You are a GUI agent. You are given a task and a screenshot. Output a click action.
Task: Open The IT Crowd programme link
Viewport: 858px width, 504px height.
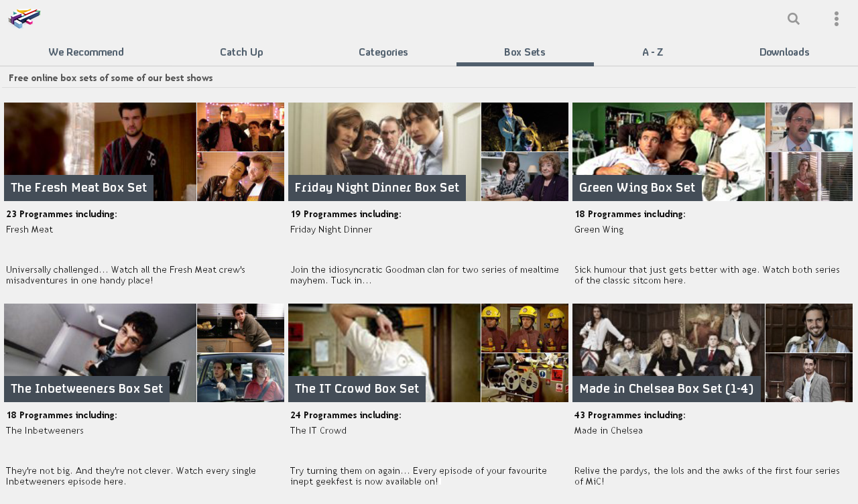point(318,431)
